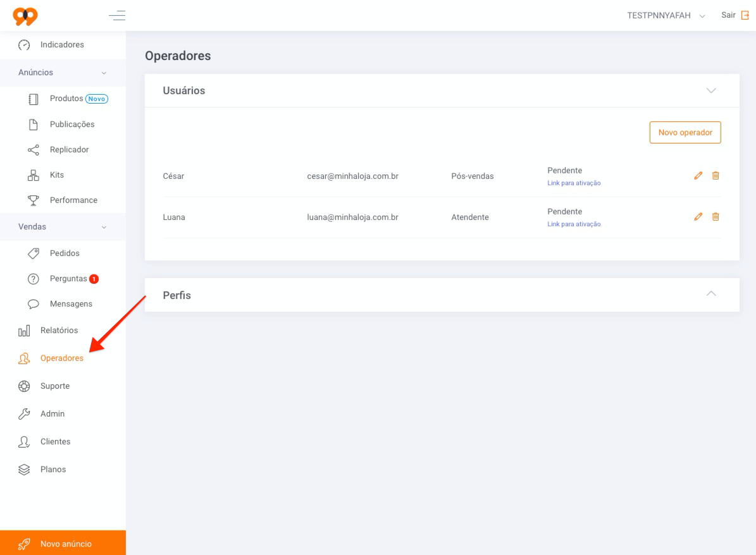The height and width of the screenshot is (555, 756).
Task: Click the Suporte lifebuoy icon
Action: click(x=24, y=386)
